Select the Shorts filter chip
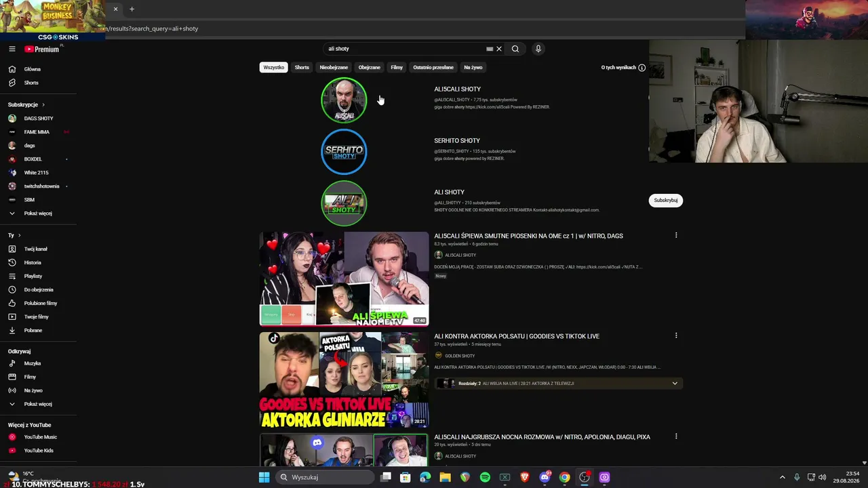Image resolution: width=868 pixels, height=488 pixels. point(302,68)
